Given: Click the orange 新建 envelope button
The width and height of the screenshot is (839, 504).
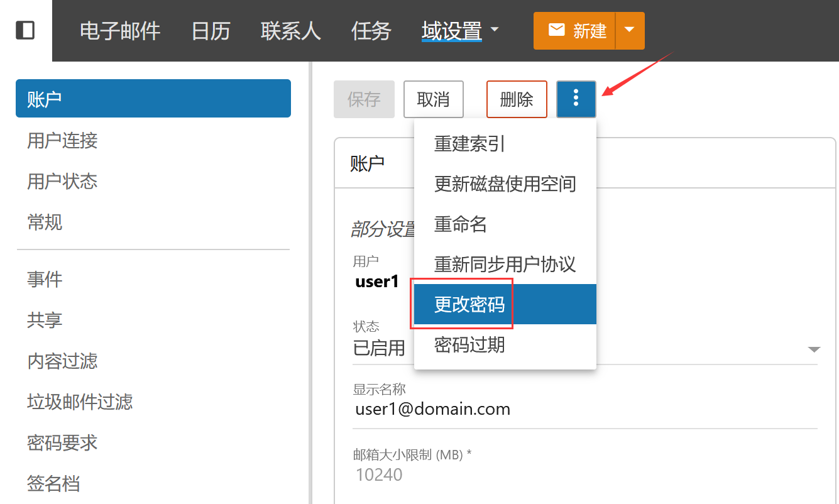Looking at the screenshot, I should click(x=574, y=31).
